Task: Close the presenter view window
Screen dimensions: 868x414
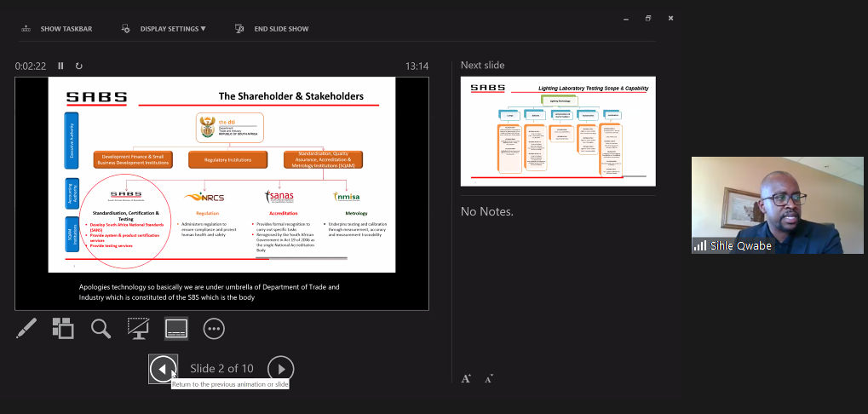Action: [x=670, y=18]
